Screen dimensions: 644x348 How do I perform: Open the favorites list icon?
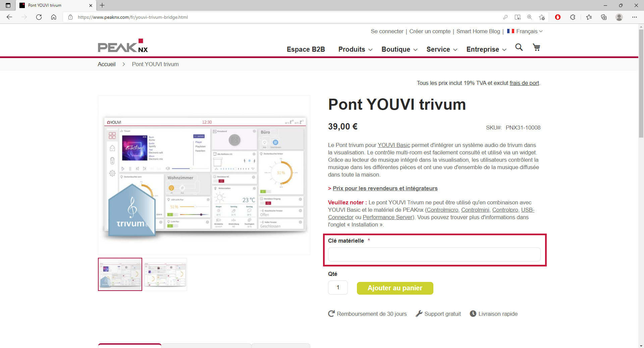pos(589,17)
